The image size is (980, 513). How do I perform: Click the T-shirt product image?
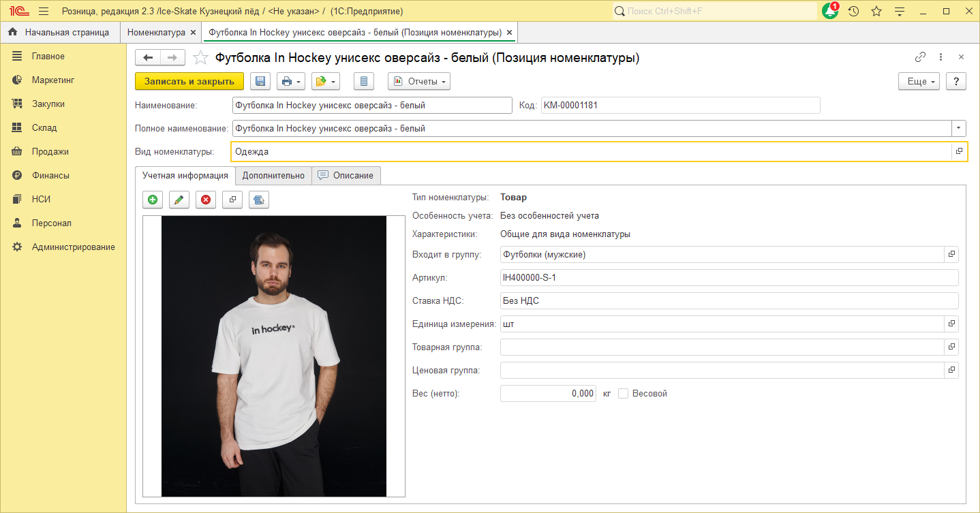pyautogui.click(x=274, y=356)
